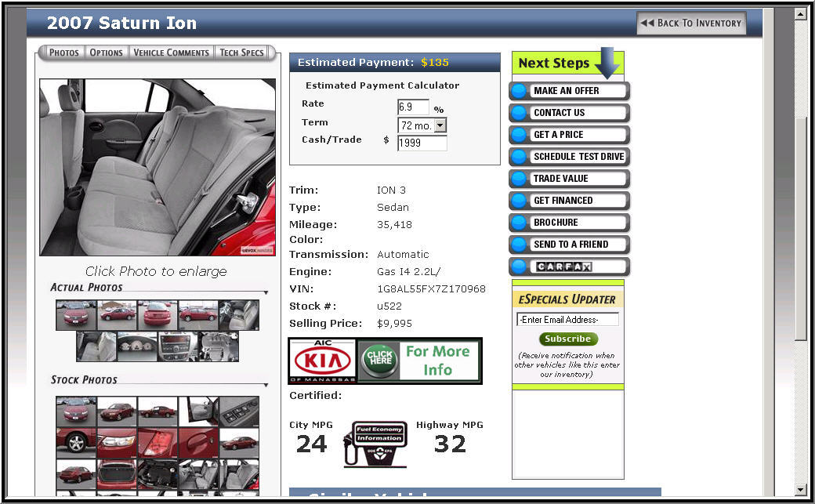Select Get Financed
The height and width of the screenshot is (504, 815).
569,201
